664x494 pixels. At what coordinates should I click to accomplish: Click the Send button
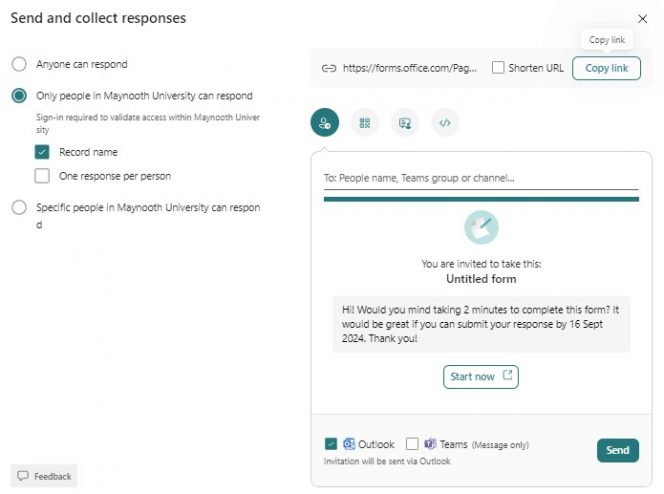tap(617, 450)
